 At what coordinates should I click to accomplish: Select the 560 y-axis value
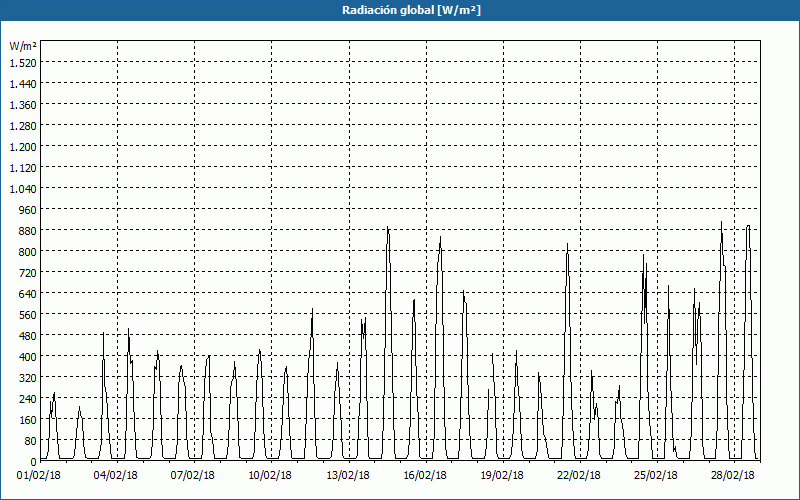pos(28,314)
